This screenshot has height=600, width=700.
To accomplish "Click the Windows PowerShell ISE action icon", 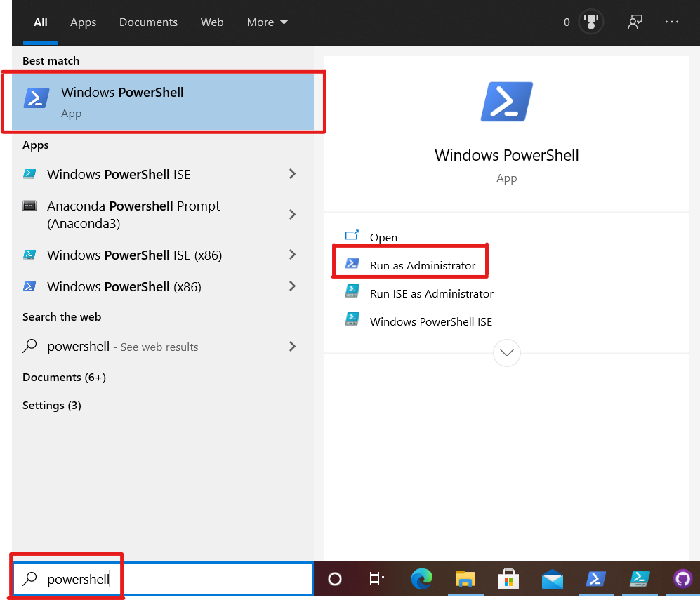I will click(352, 319).
